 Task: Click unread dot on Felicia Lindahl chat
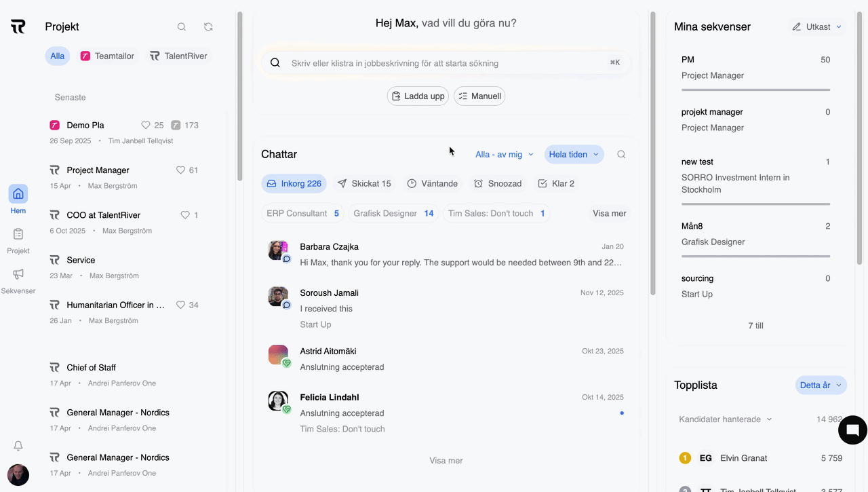pyautogui.click(x=622, y=413)
